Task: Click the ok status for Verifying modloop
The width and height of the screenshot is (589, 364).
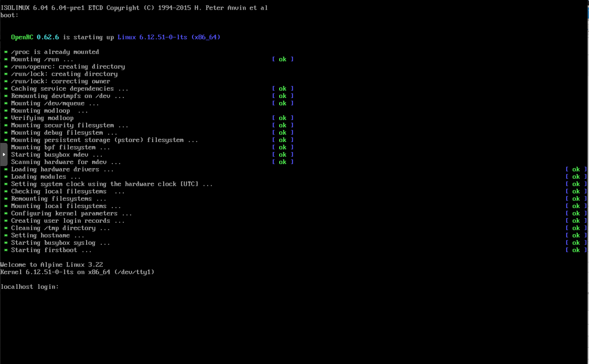Action: coord(283,118)
